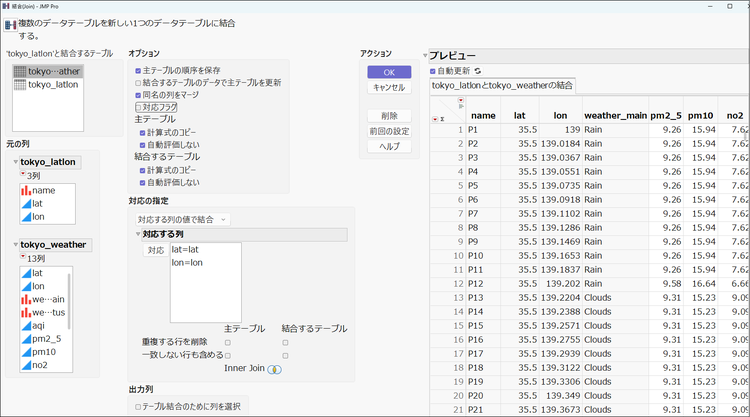This screenshot has width=750, height=417.
Task: Enable the 対応フラグ checkbox
Action: (138, 108)
